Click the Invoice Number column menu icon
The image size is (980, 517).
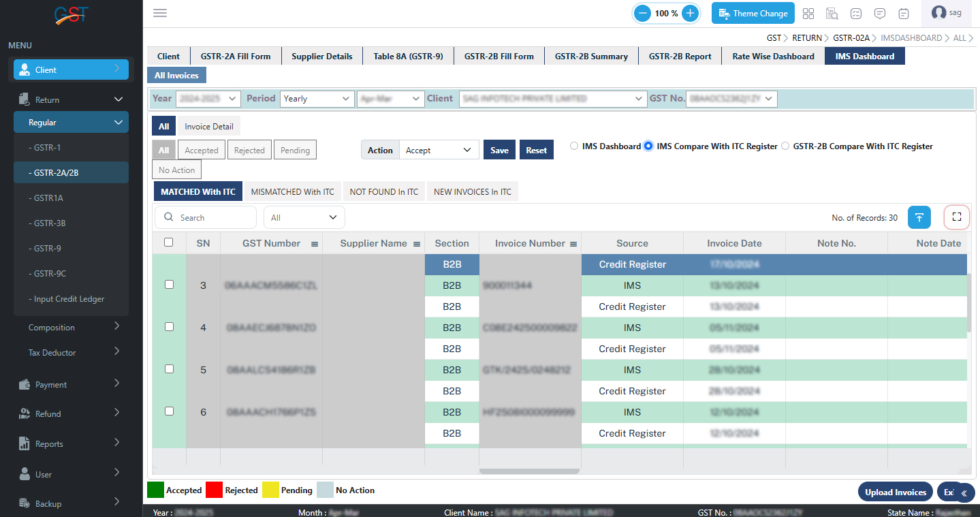(x=573, y=244)
